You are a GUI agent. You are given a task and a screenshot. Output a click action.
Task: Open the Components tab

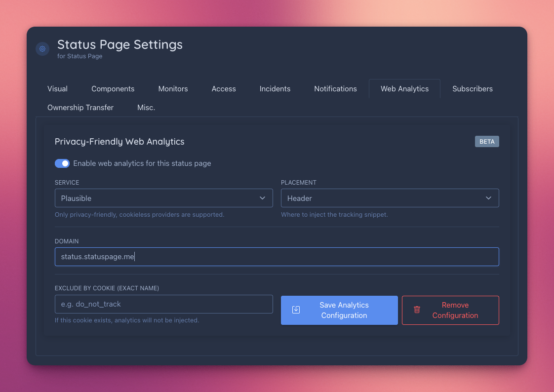(113, 88)
